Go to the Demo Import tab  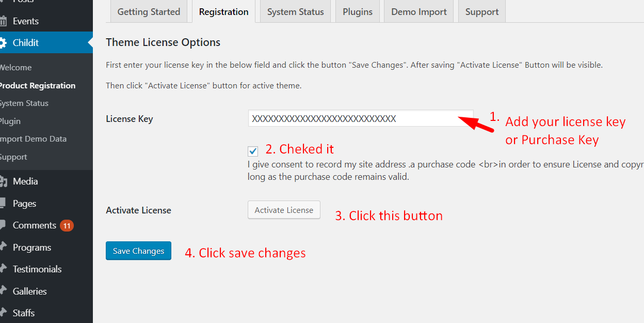[x=419, y=11]
